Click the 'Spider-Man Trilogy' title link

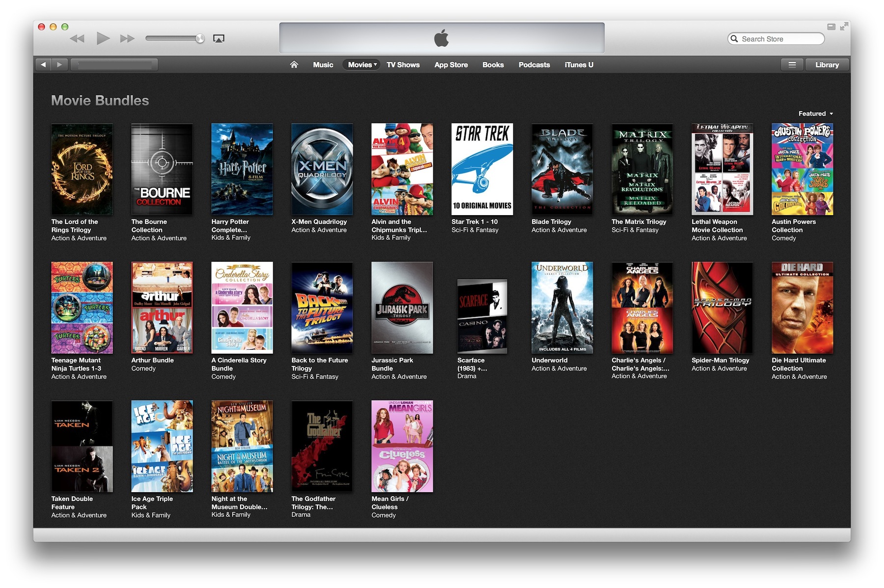tap(720, 360)
